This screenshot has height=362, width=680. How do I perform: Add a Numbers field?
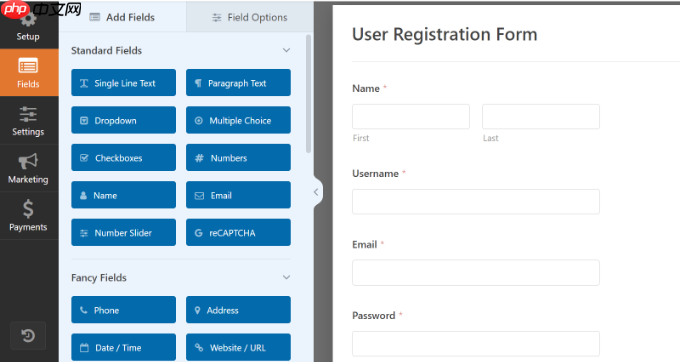[238, 158]
